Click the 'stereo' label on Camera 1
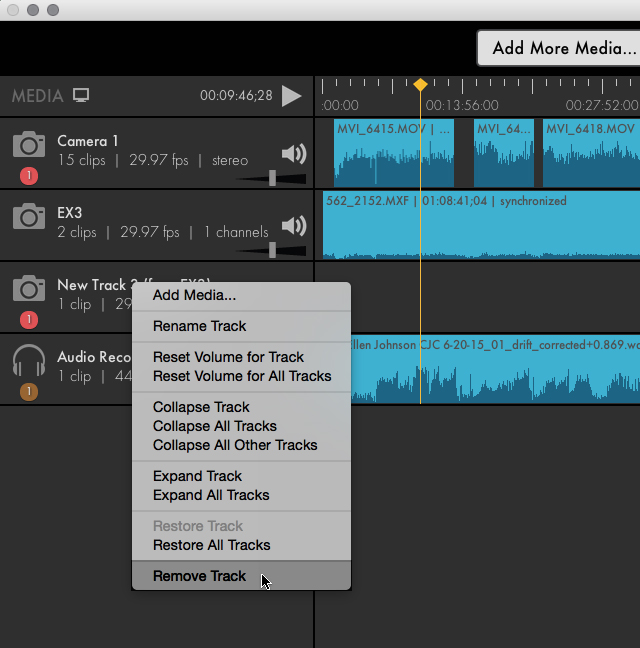Screen dimensions: 640x648 (230, 160)
